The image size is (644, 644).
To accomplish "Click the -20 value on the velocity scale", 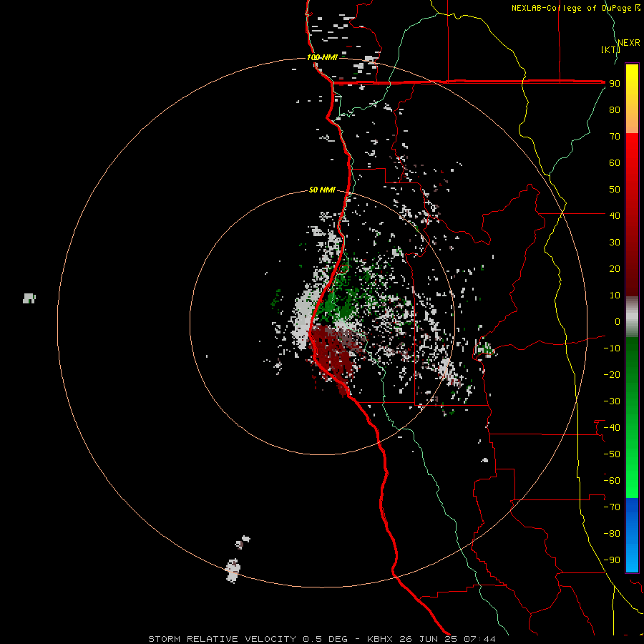I will [612, 374].
